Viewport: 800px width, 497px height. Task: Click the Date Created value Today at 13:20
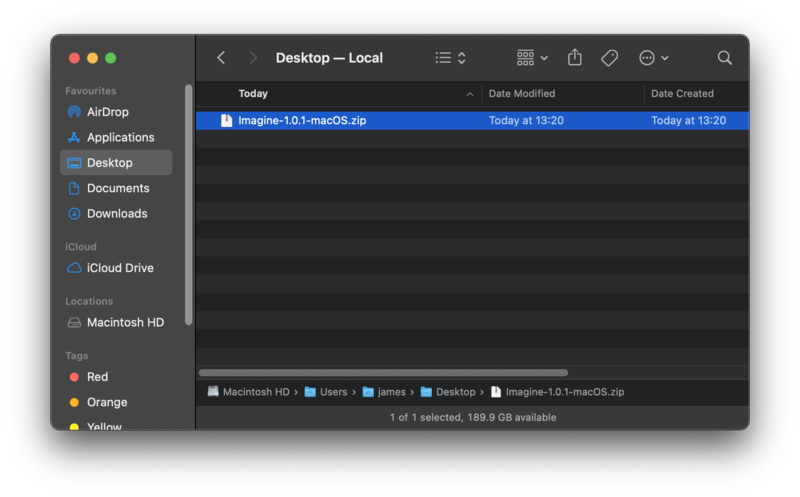688,120
